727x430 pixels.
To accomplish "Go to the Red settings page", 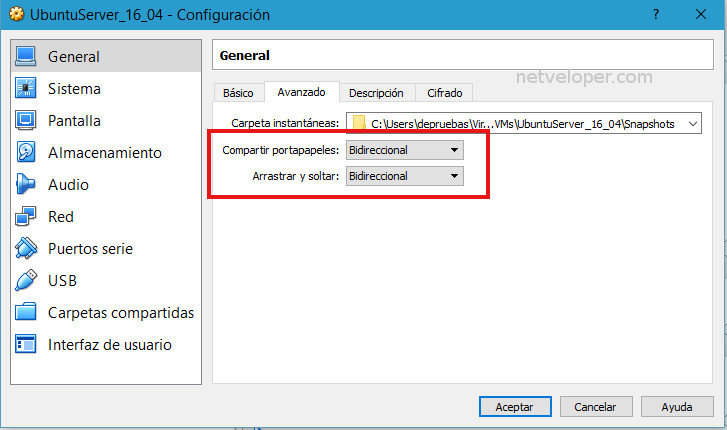I will pos(106,216).
